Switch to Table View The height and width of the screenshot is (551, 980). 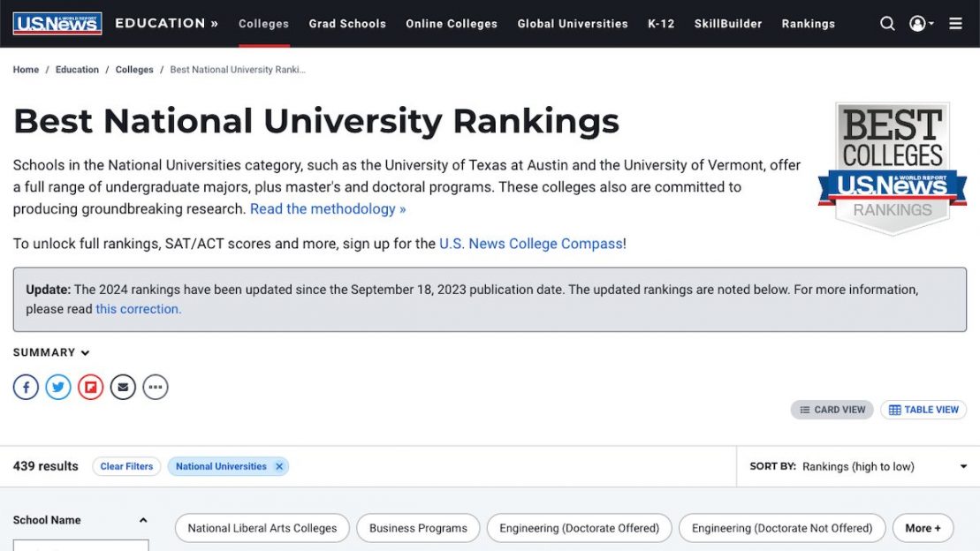923,409
